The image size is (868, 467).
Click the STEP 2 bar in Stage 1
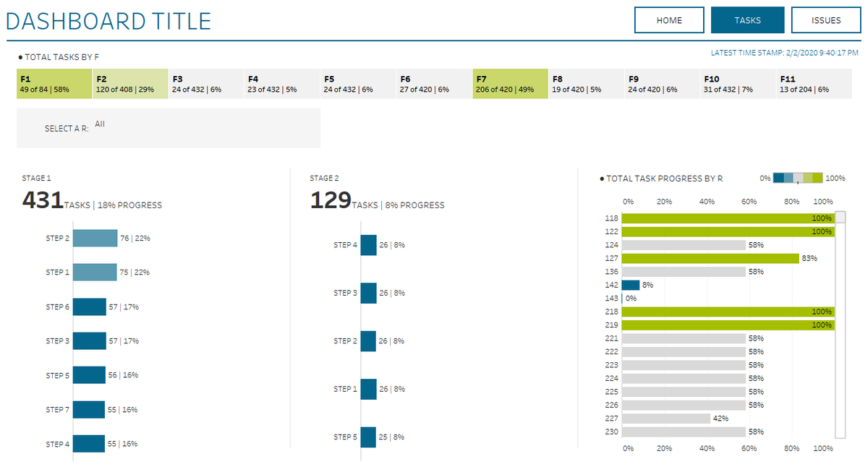95,238
